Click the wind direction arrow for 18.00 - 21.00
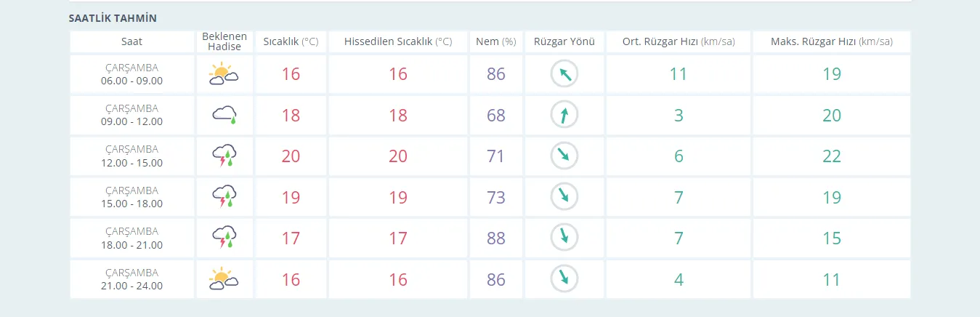980x317 pixels. point(564,238)
